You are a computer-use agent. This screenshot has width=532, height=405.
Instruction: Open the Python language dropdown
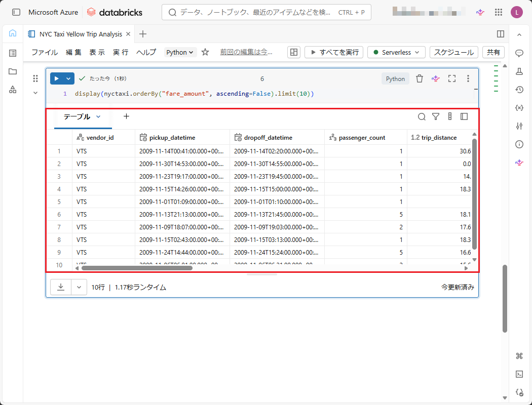[x=180, y=52]
